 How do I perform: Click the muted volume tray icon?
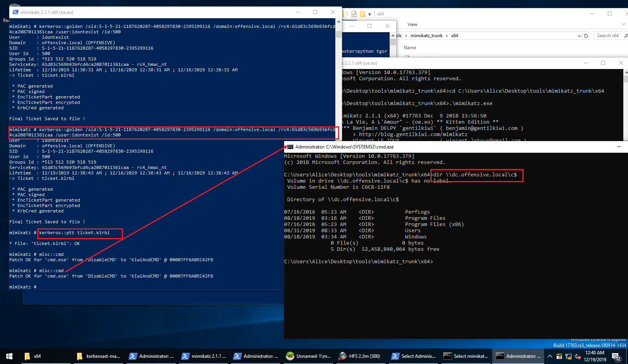(578, 356)
